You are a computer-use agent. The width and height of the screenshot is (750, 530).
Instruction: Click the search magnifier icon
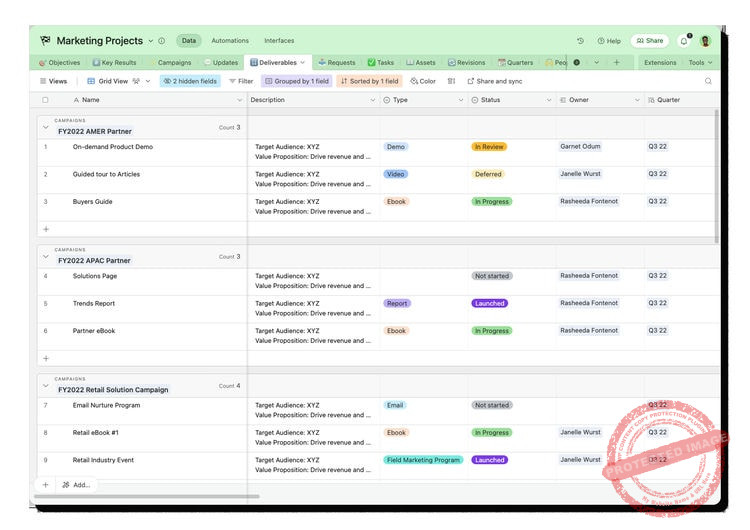tap(708, 81)
